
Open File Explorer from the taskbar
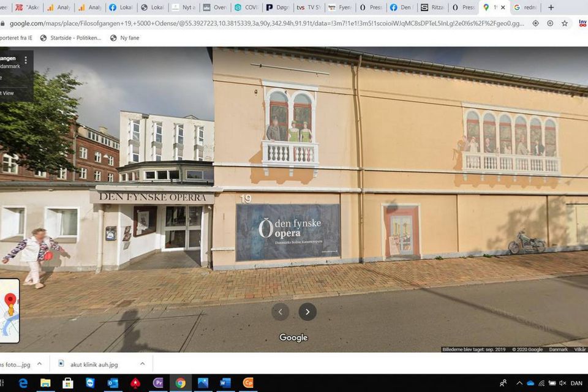click(45, 383)
